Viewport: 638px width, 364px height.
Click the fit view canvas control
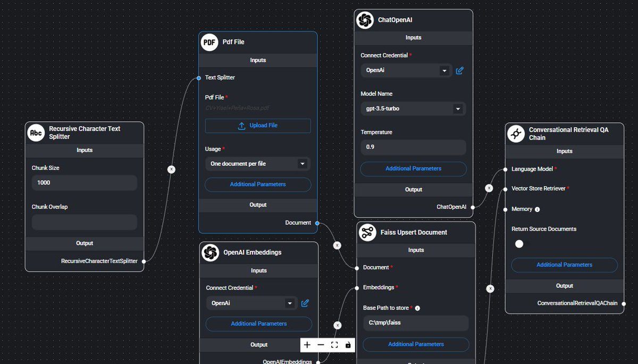pyautogui.click(x=334, y=345)
